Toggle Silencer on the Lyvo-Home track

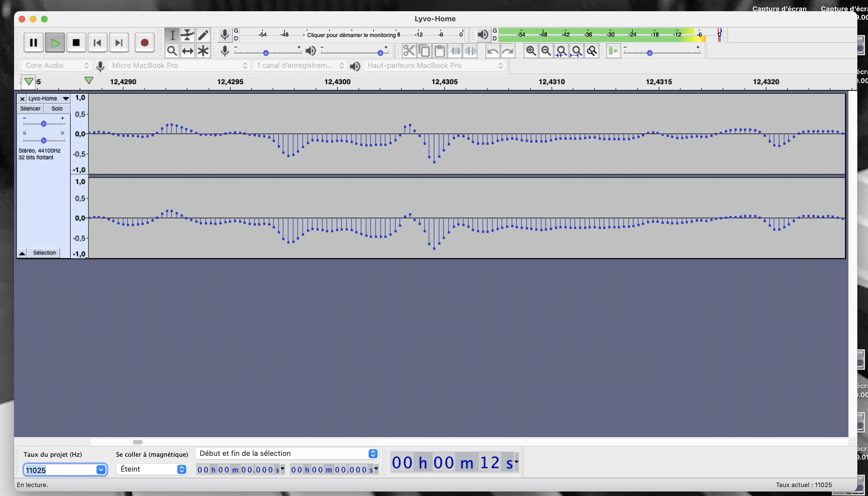pos(30,109)
